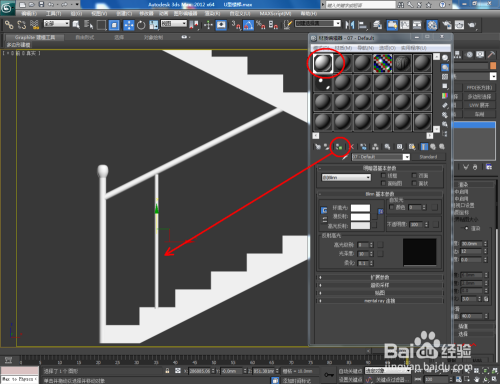Click the Set Key key icon
The height and width of the screenshot is (384, 500).
pos(329,375)
